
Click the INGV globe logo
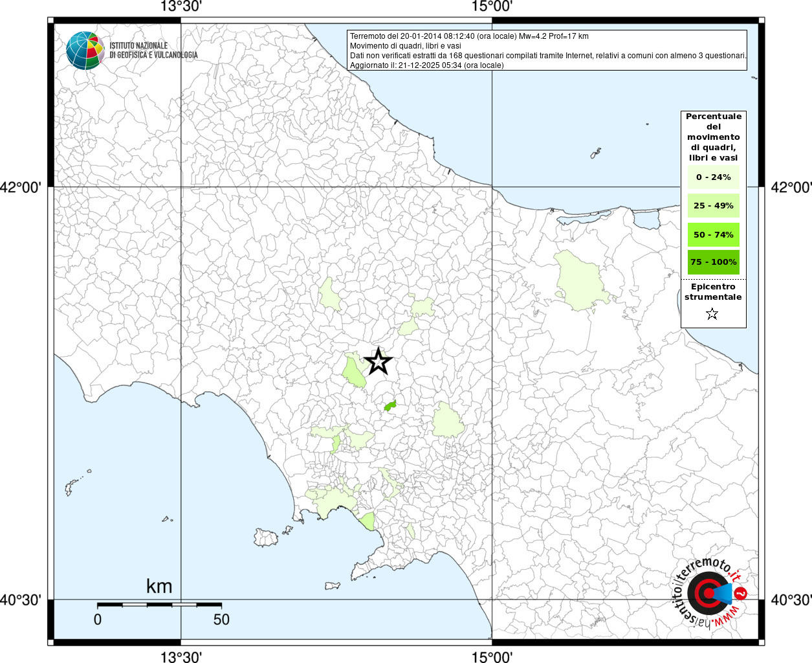85,51
